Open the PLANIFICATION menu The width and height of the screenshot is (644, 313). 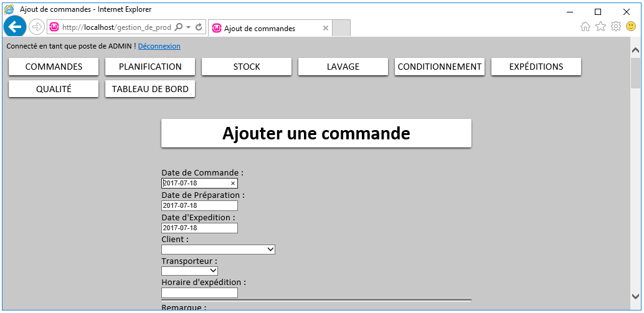(x=150, y=67)
